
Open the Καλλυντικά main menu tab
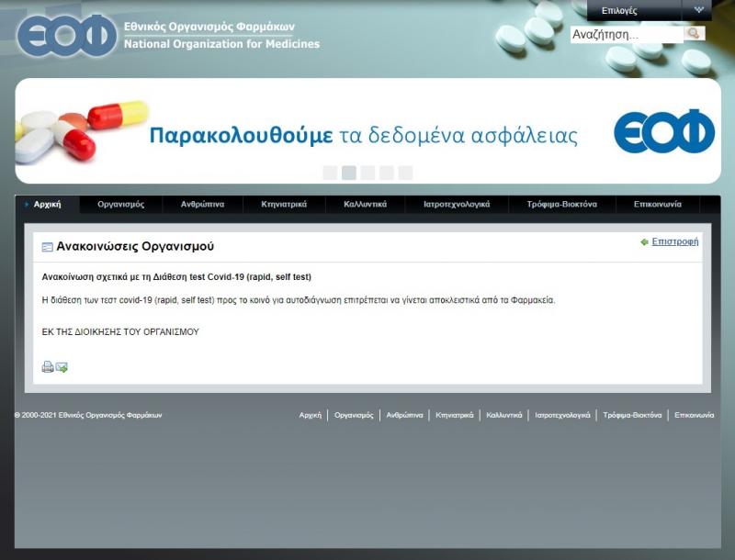click(365, 205)
